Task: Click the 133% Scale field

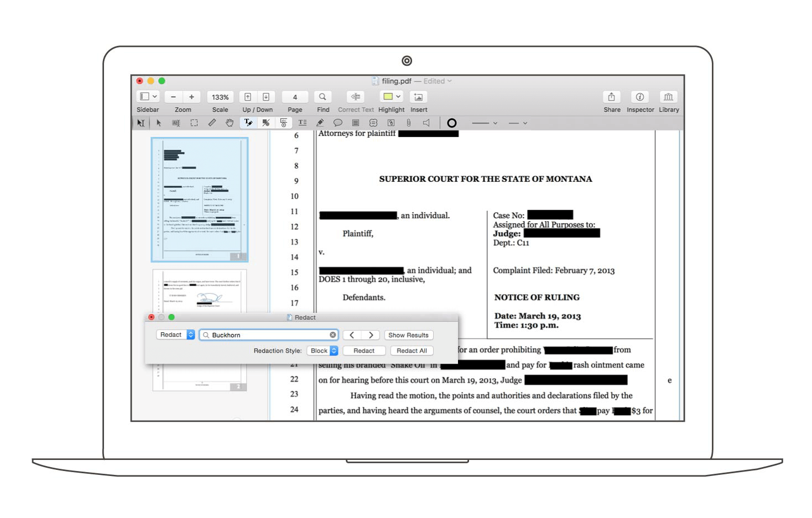Action: click(220, 97)
